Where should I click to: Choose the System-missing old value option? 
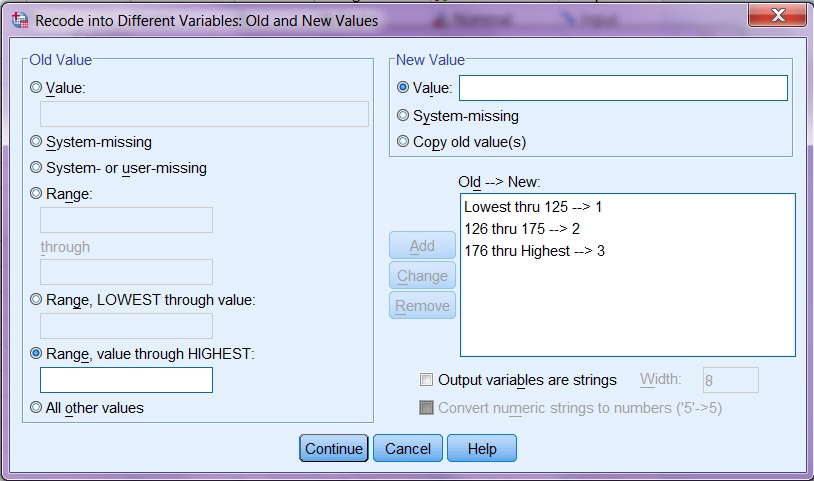(37, 142)
